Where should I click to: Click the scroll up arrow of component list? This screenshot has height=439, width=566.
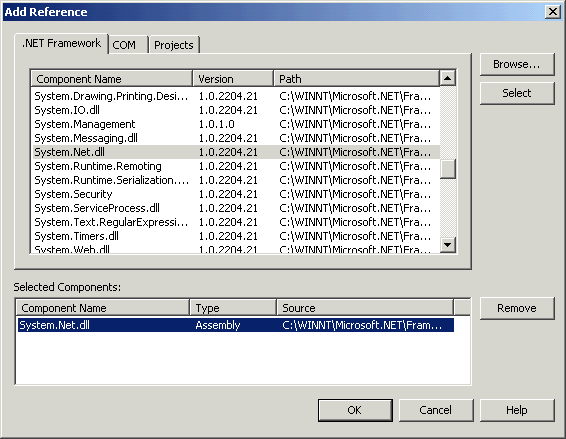tap(448, 78)
